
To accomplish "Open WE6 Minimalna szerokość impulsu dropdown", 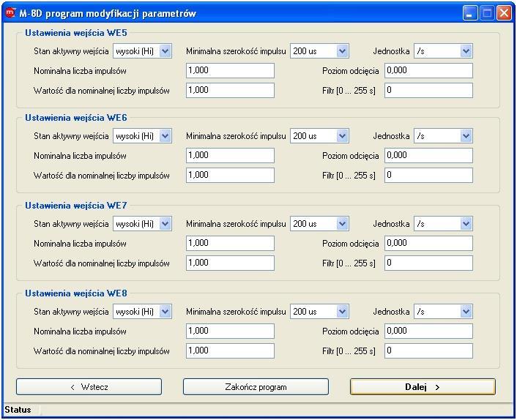I will (x=319, y=136).
